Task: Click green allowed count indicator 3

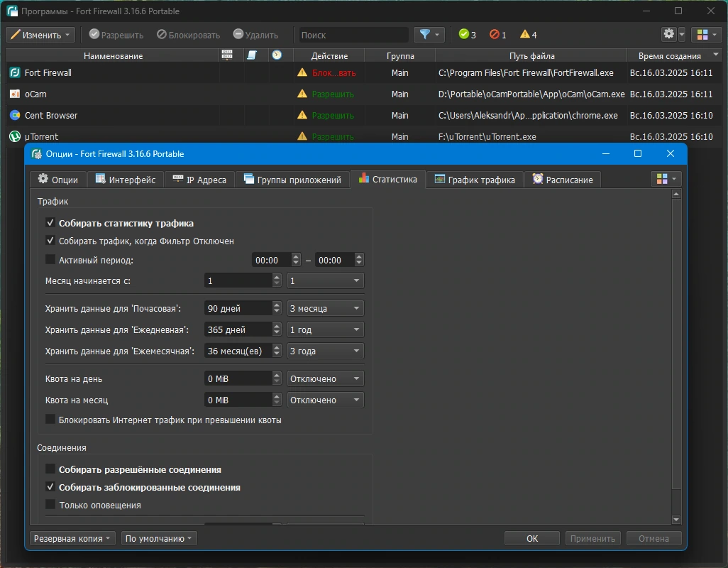Action: (467, 34)
